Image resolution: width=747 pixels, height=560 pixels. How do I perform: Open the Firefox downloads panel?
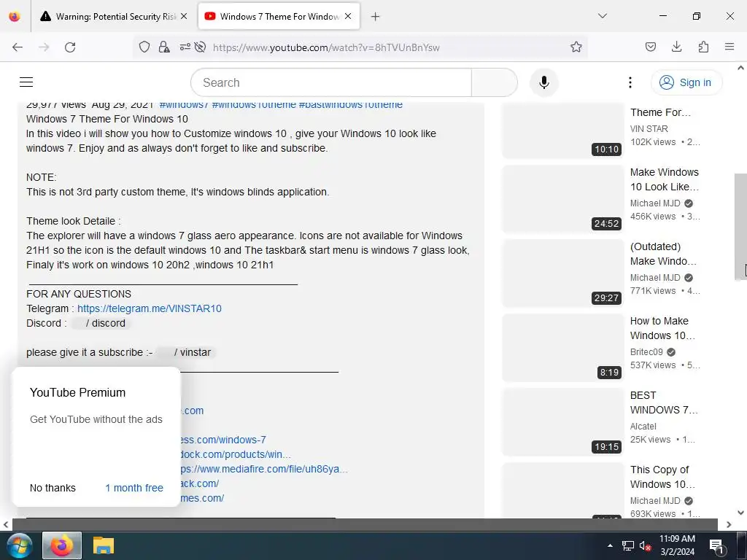pos(676,47)
